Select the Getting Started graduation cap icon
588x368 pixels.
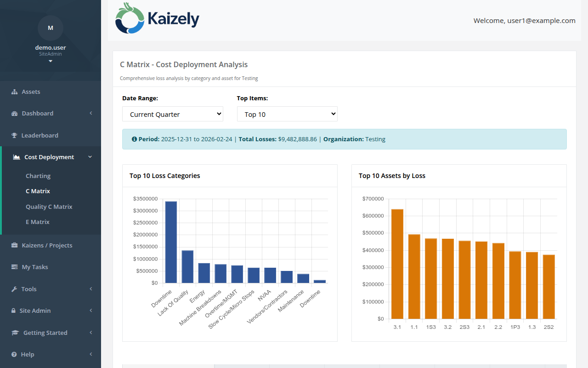[x=16, y=332]
